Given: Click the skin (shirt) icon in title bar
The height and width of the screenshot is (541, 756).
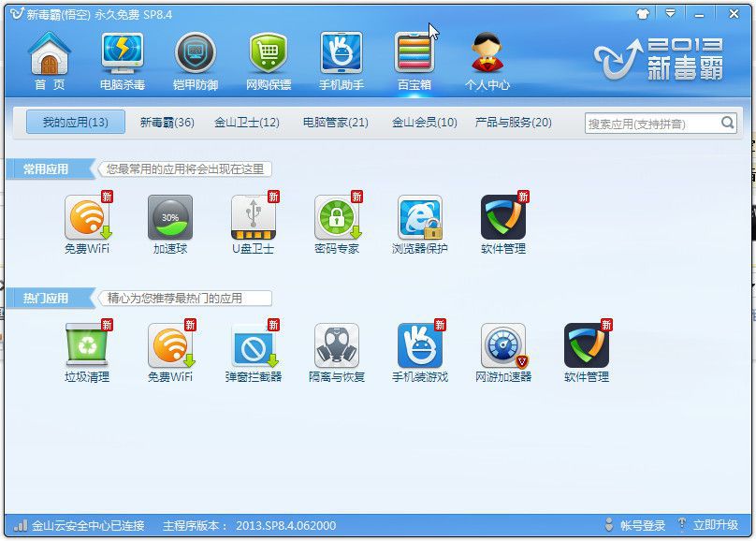Looking at the screenshot, I should tap(643, 14).
